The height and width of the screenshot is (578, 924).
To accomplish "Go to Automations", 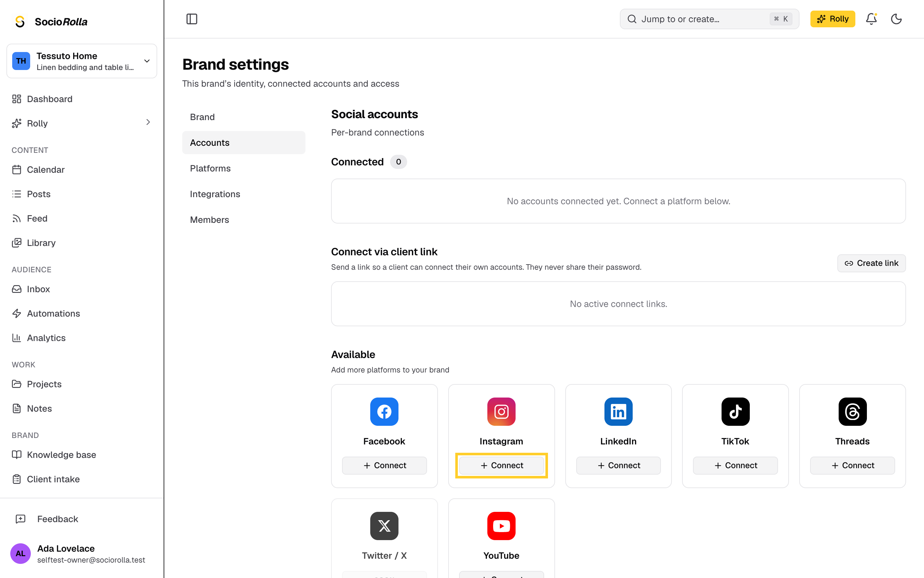I will pyautogui.click(x=82, y=313).
